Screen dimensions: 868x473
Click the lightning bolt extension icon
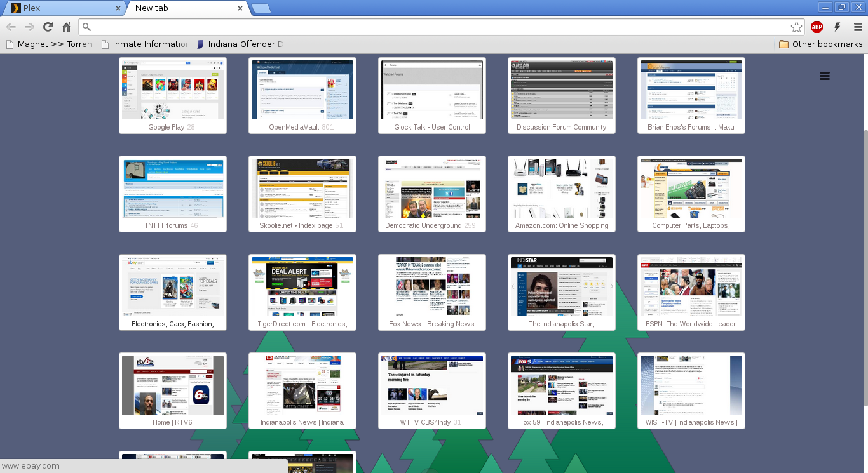837,27
